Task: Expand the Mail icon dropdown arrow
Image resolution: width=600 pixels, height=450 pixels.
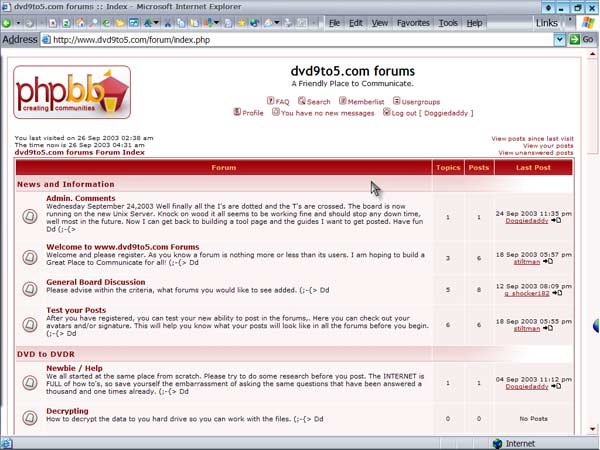Action: click(277, 23)
